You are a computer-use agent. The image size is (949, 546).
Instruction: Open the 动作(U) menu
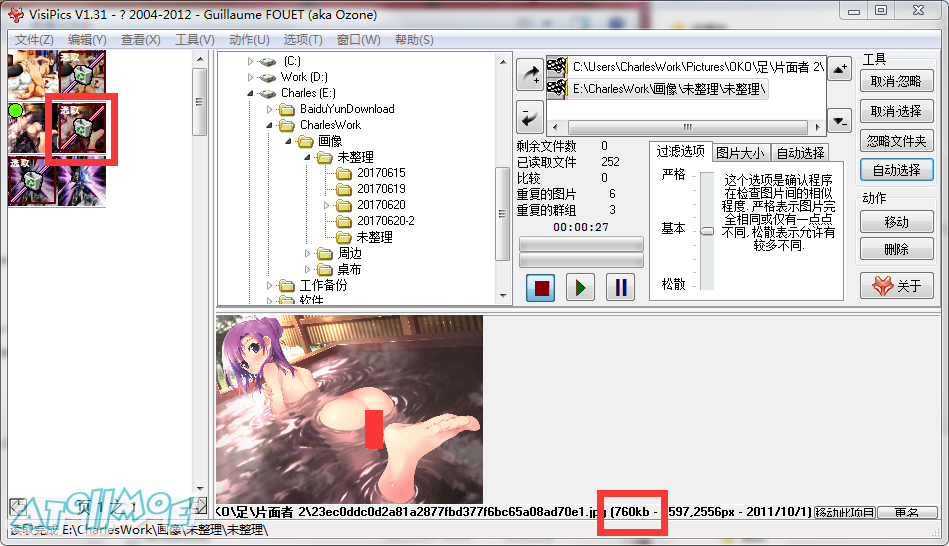pos(249,40)
